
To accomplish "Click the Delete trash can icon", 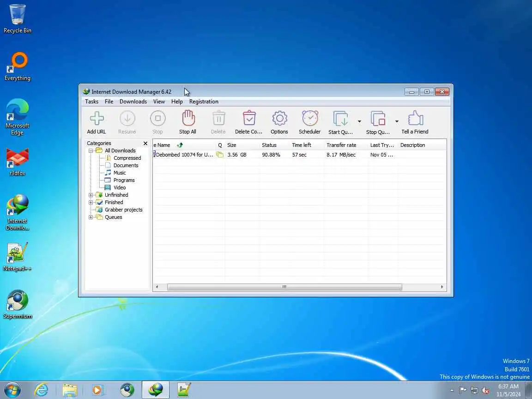I will pyautogui.click(x=218, y=118).
